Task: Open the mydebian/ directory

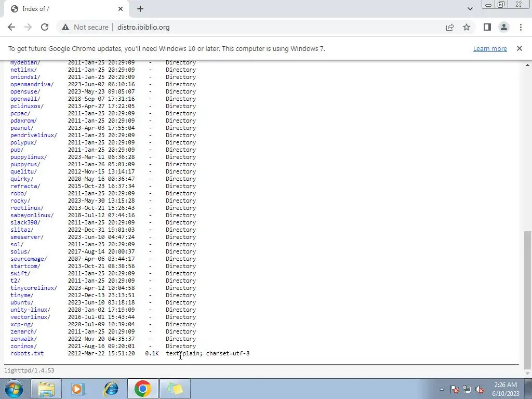Action: tap(25, 62)
